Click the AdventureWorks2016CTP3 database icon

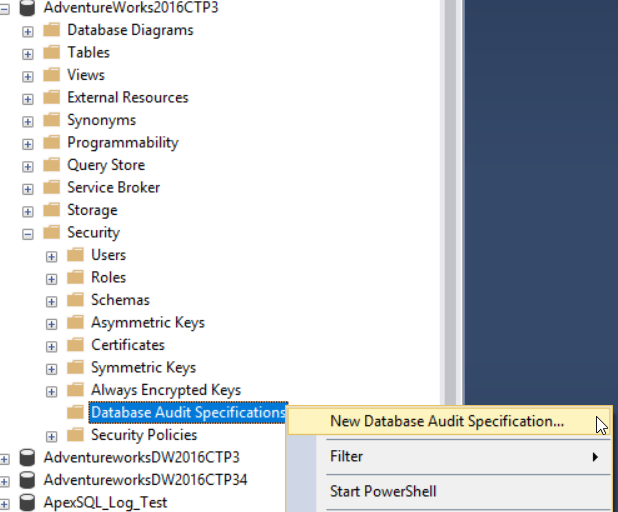27,7
